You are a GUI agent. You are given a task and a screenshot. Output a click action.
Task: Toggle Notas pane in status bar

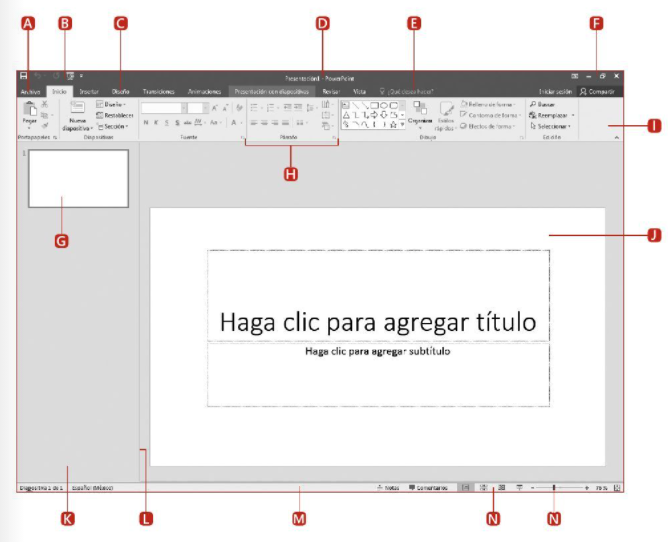[388, 488]
